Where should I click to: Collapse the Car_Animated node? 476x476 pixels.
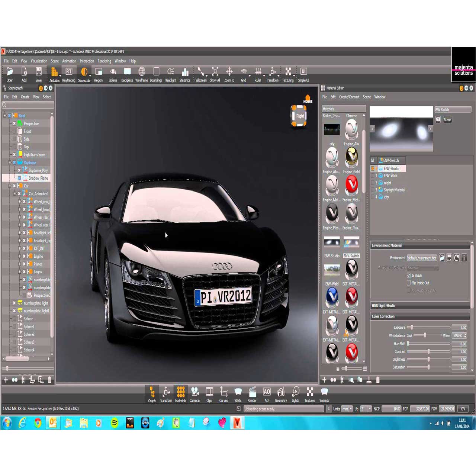(x=15, y=194)
